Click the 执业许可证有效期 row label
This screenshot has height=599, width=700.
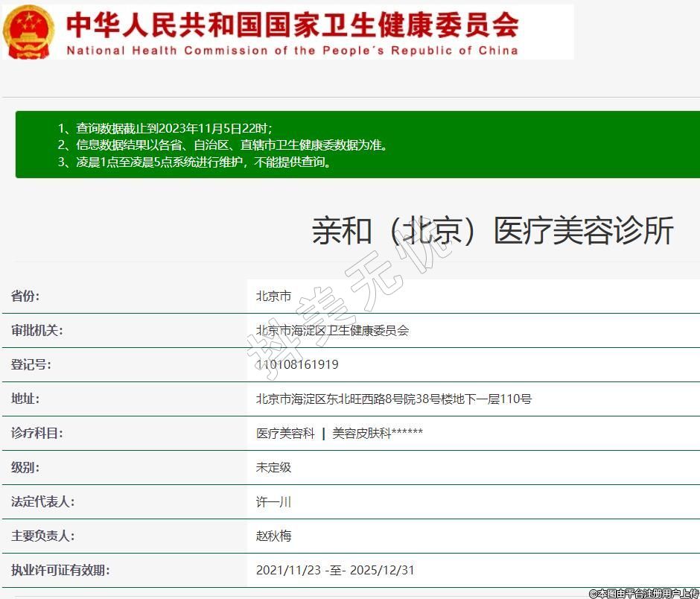(x=60, y=570)
